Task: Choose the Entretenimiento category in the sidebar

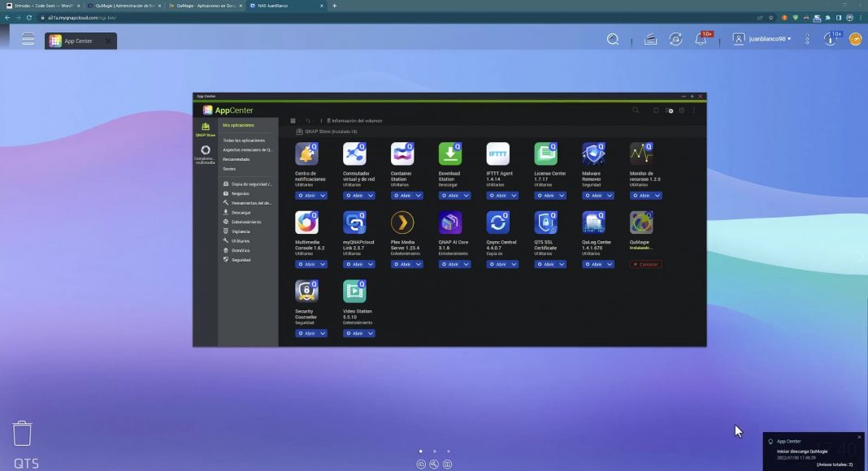Action: coord(246,222)
